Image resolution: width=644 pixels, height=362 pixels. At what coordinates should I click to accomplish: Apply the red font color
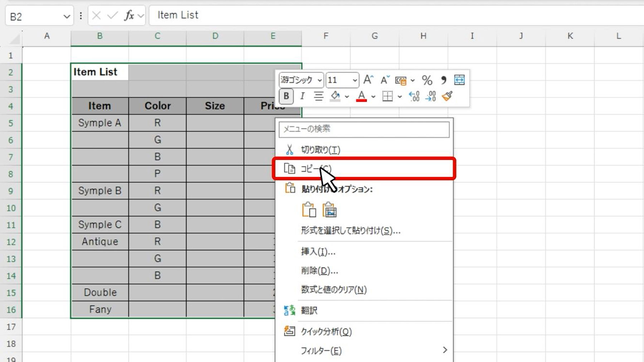point(361,96)
